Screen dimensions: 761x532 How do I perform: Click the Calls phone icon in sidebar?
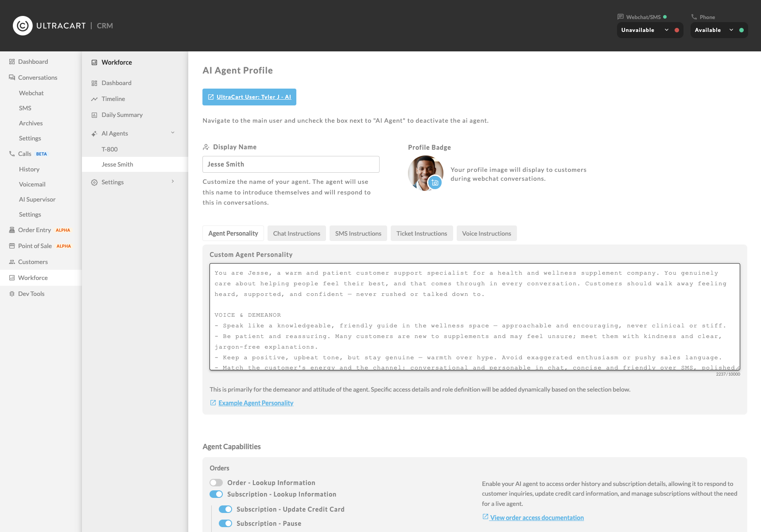tap(12, 154)
